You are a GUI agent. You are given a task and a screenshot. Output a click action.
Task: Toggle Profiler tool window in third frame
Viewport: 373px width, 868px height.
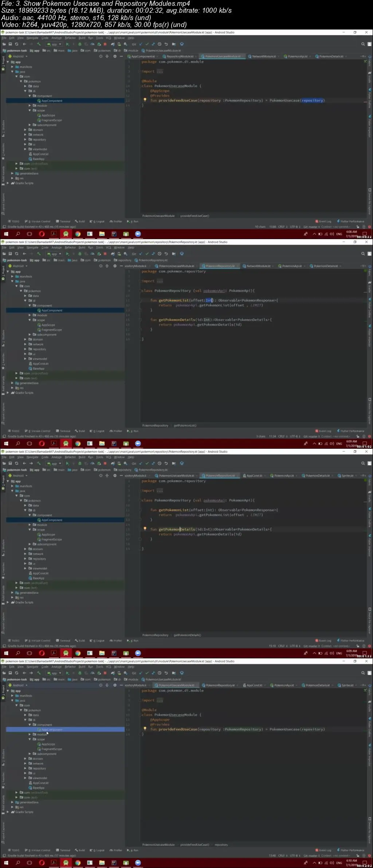tap(116, 641)
